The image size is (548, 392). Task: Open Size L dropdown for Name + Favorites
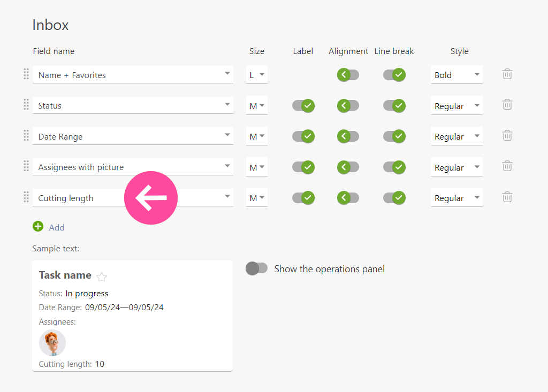(x=257, y=74)
